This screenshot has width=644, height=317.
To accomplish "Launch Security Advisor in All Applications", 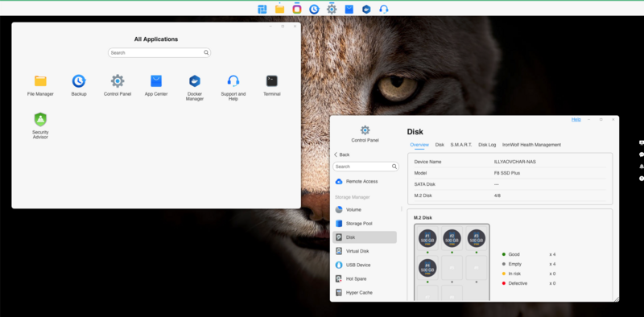I will pos(40,126).
